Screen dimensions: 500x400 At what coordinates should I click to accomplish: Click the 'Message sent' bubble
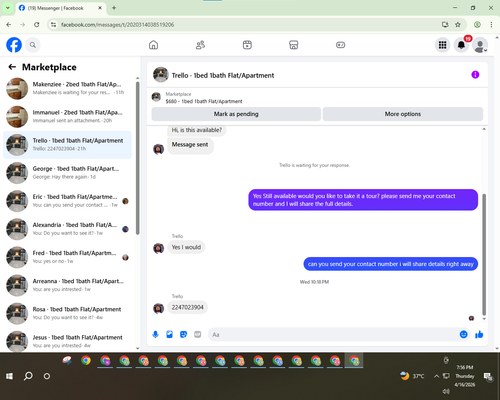click(190, 145)
